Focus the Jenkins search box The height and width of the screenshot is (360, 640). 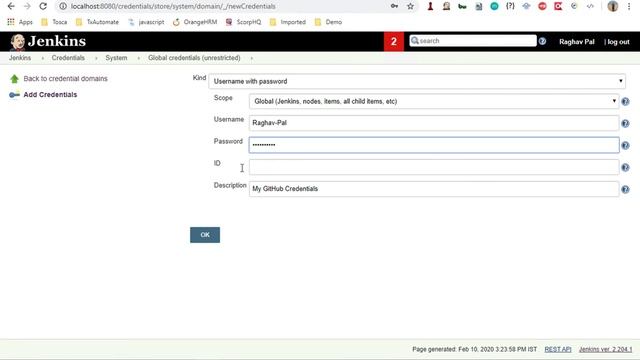tap(473, 41)
